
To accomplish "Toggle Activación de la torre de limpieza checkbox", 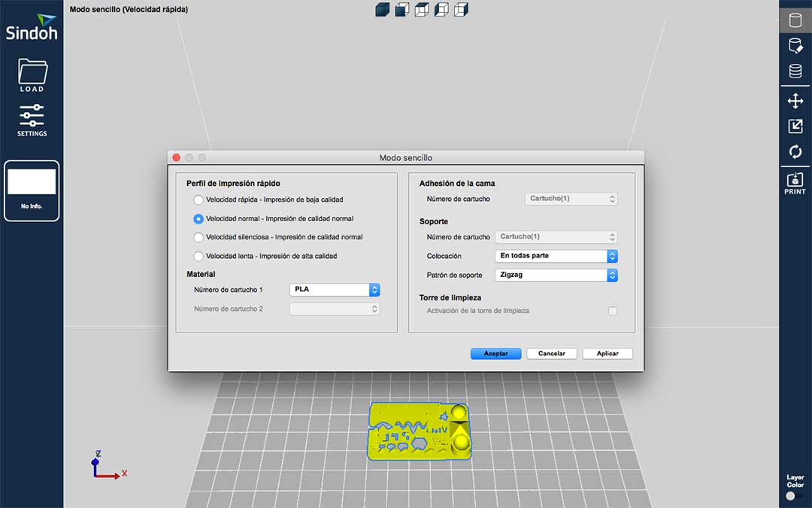I will (x=613, y=311).
